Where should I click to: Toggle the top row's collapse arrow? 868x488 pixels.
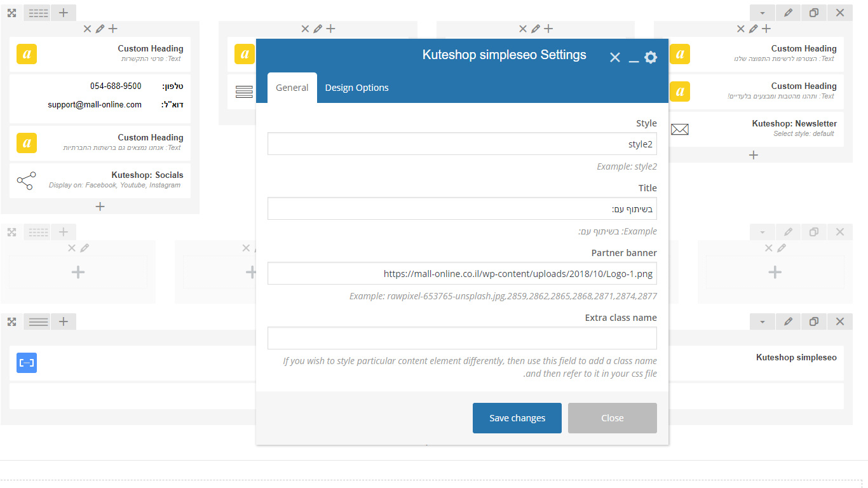point(763,12)
